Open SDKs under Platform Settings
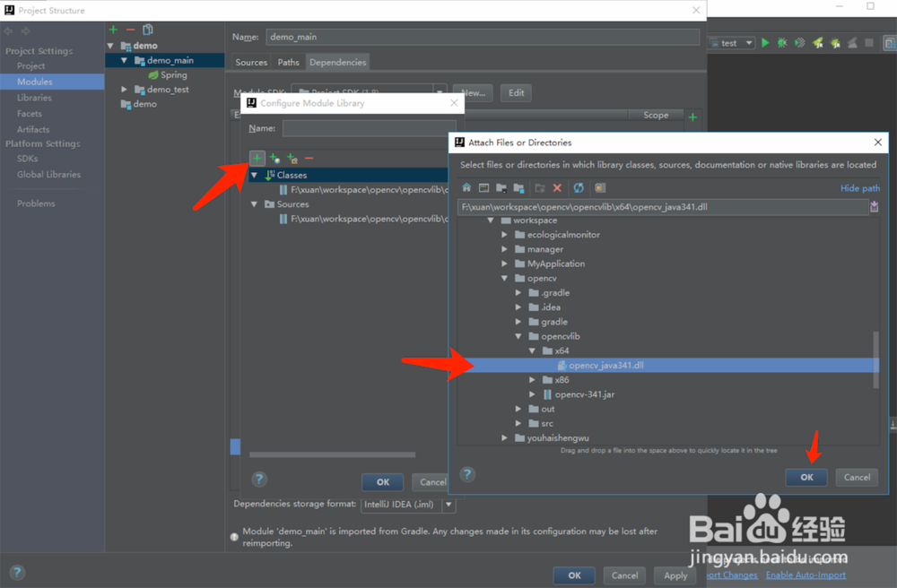The image size is (897, 588). click(x=28, y=159)
